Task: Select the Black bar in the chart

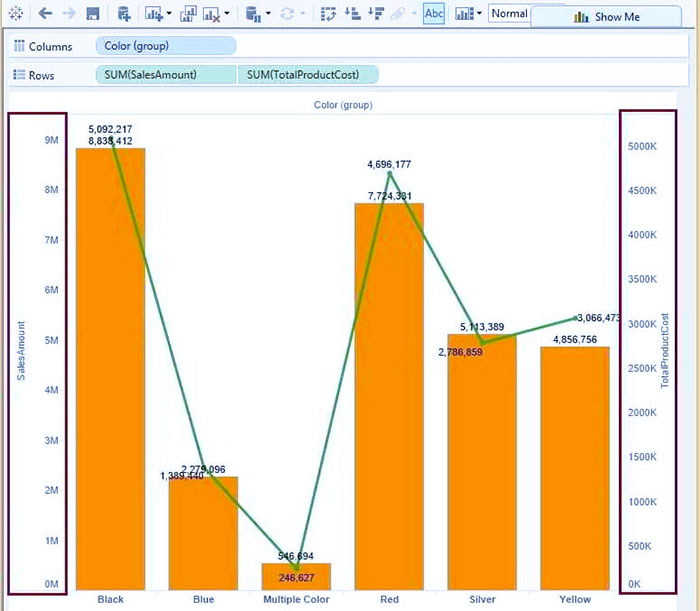Action: (x=110, y=369)
